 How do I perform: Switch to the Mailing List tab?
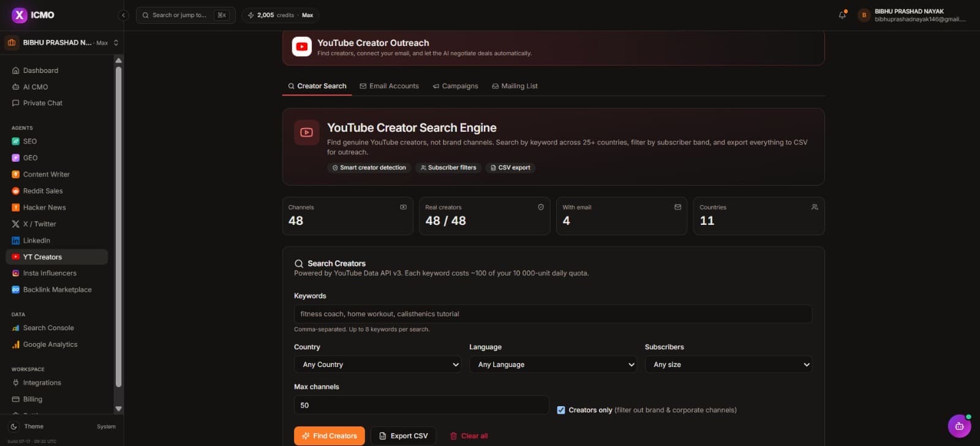(x=515, y=86)
